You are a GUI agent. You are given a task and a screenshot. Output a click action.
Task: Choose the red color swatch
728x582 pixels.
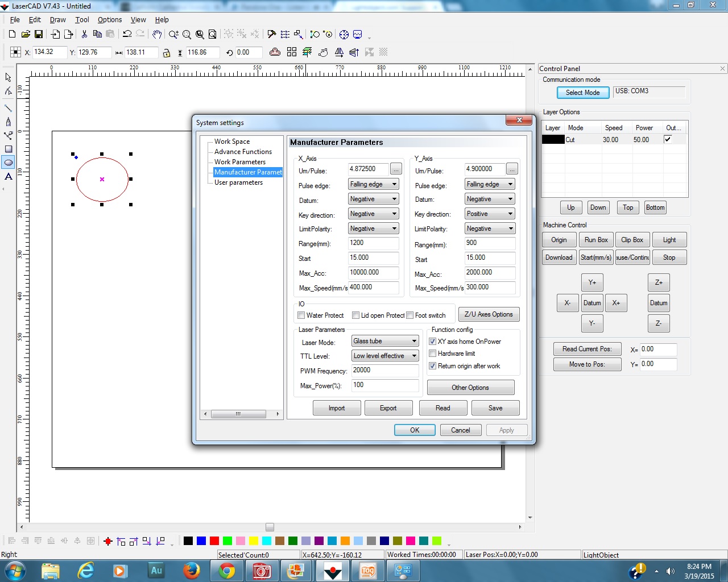pos(214,541)
